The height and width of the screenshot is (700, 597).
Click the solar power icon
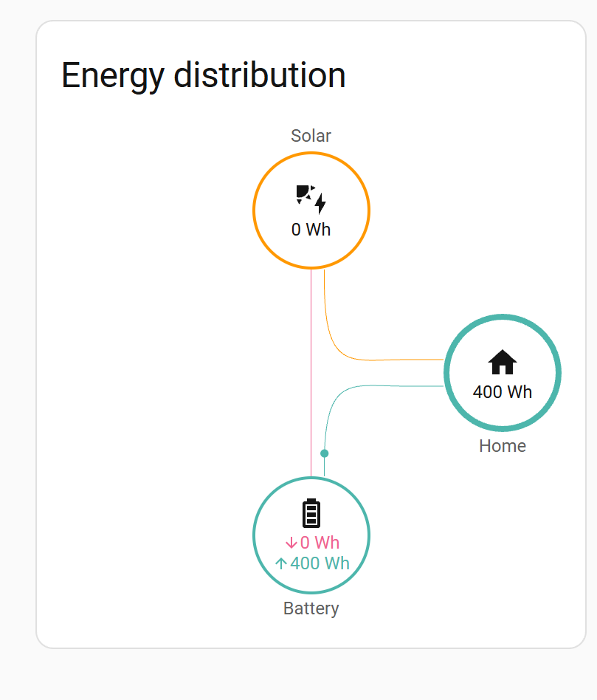tap(311, 199)
